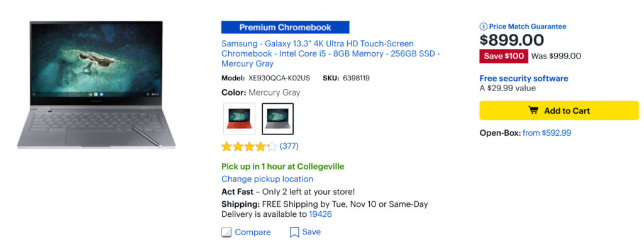Click the Price Match Guarantee dollar icon

click(484, 26)
